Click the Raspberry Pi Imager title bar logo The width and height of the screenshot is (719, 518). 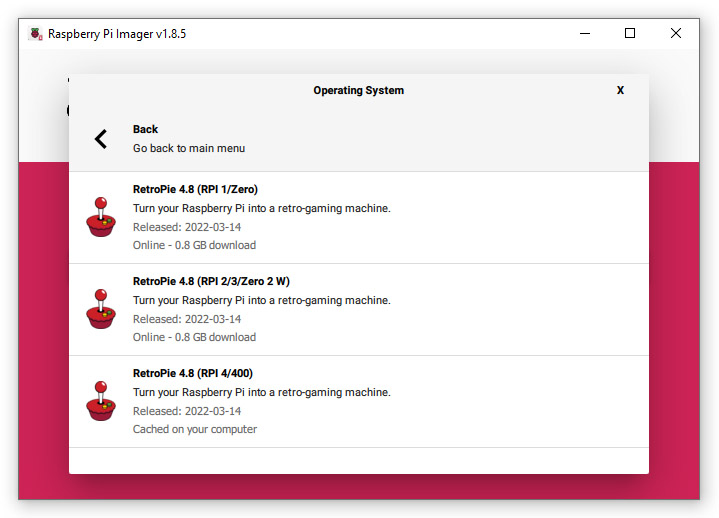click(x=35, y=33)
